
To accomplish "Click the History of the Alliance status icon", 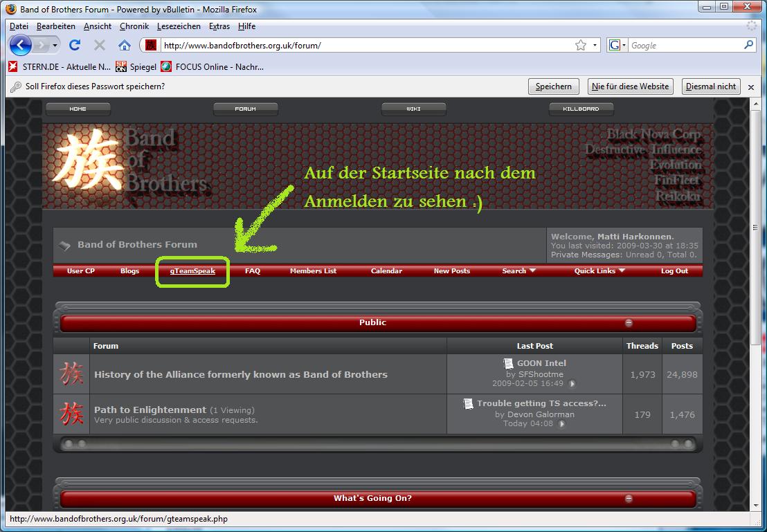I will click(71, 374).
